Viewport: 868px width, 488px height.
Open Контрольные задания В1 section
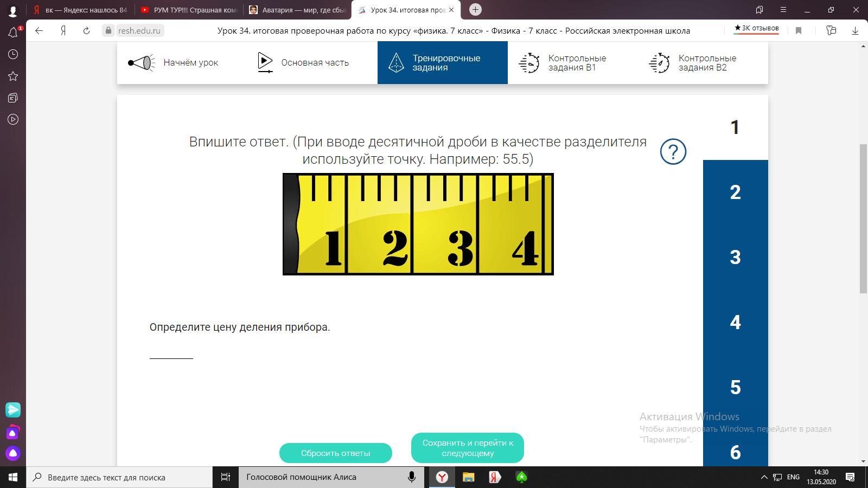pos(573,63)
